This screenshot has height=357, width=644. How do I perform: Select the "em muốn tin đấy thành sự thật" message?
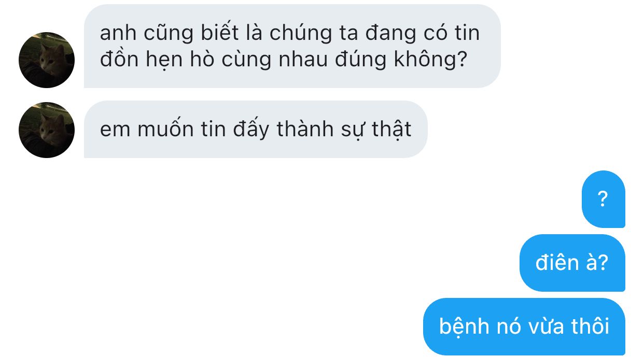click(x=256, y=130)
